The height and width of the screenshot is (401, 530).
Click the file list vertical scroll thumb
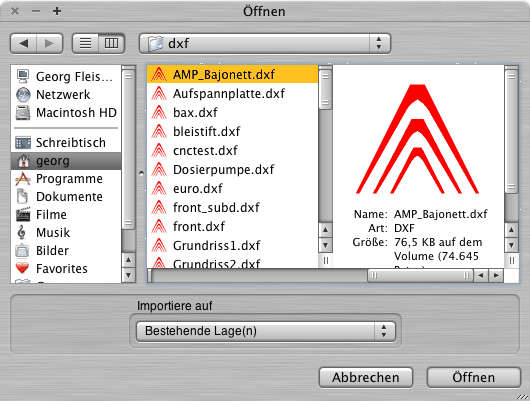325,89
